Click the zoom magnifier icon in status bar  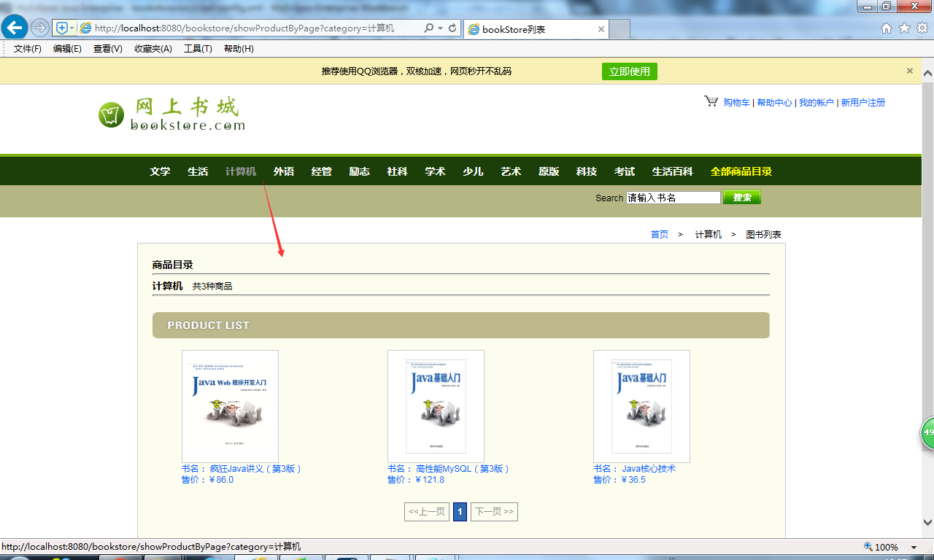coord(868,546)
